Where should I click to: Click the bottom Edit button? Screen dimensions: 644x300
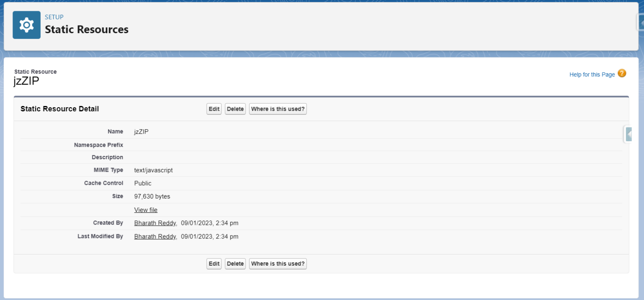click(x=214, y=264)
